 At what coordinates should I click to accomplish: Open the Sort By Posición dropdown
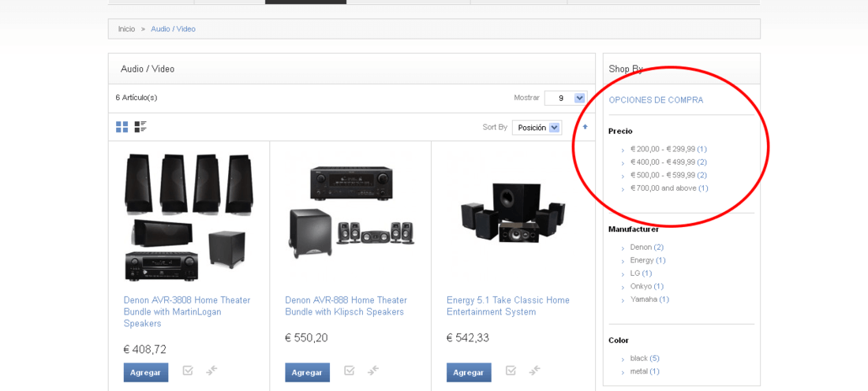537,128
